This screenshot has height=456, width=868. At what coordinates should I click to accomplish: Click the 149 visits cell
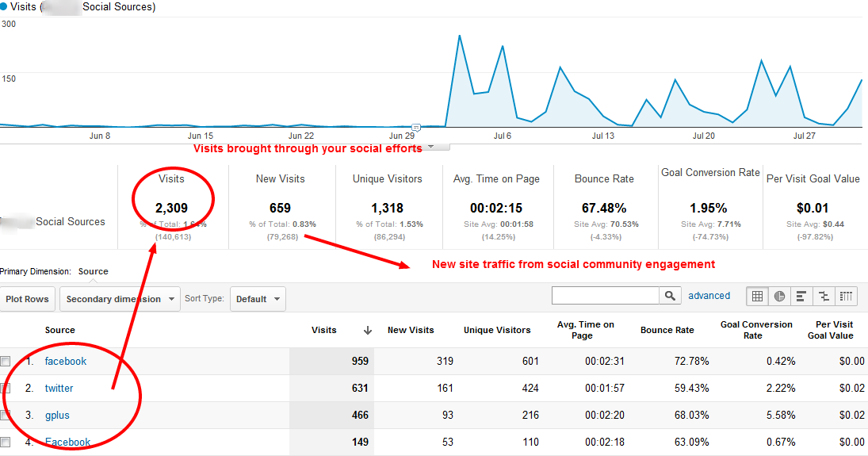tap(360, 443)
